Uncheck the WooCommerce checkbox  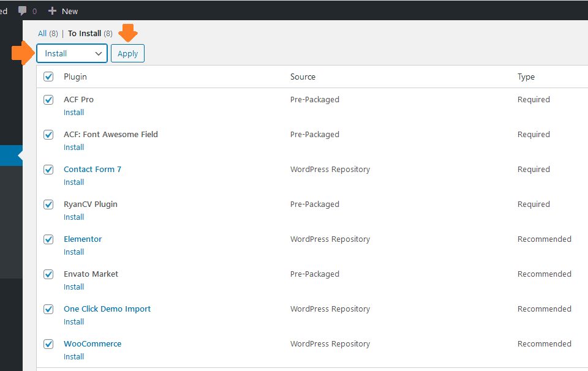[48, 343]
